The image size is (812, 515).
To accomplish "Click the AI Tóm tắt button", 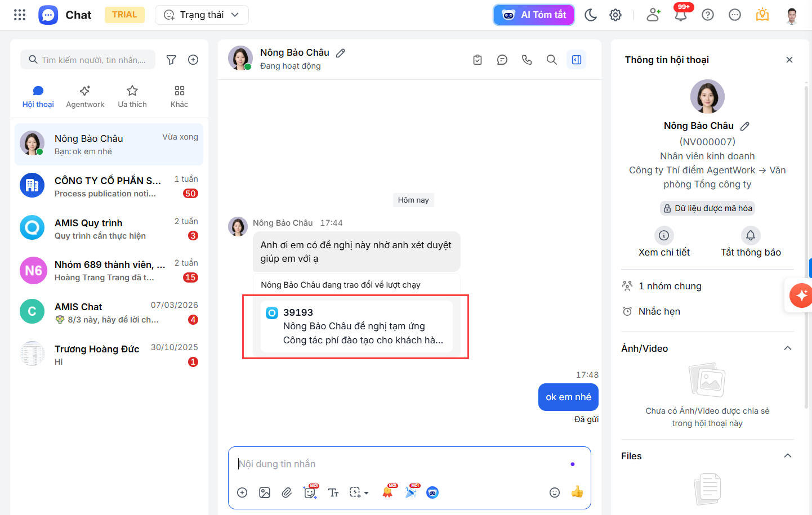I will (534, 15).
